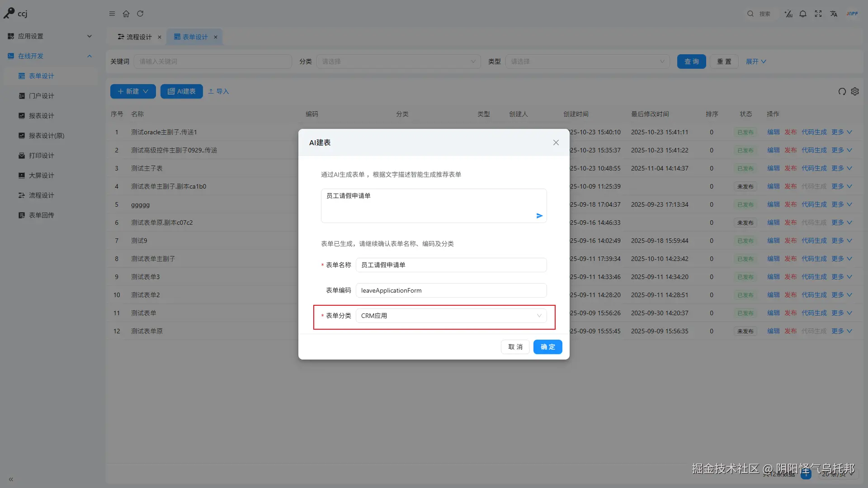Viewport: 868px width, 488px height.
Task: Click 代码生成 for 测试高级控件主副子0929 row
Action: point(814,150)
